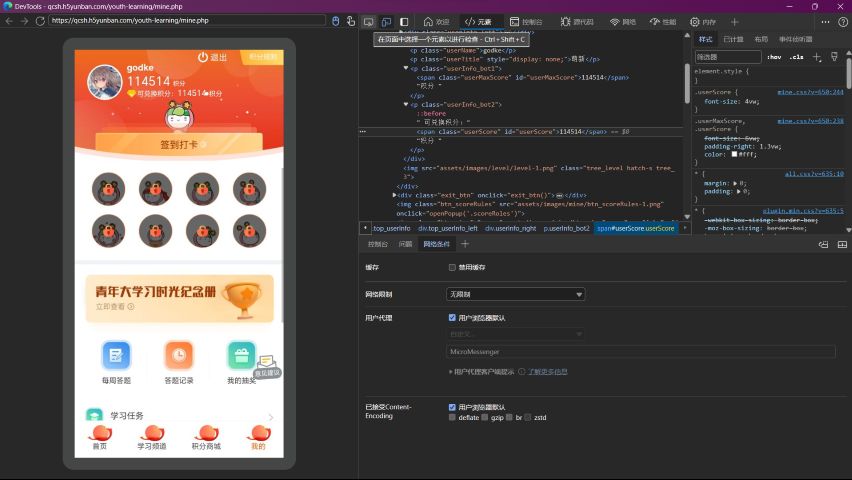
Task: Go back with the browser back arrow
Action: (x=9, y=21)
